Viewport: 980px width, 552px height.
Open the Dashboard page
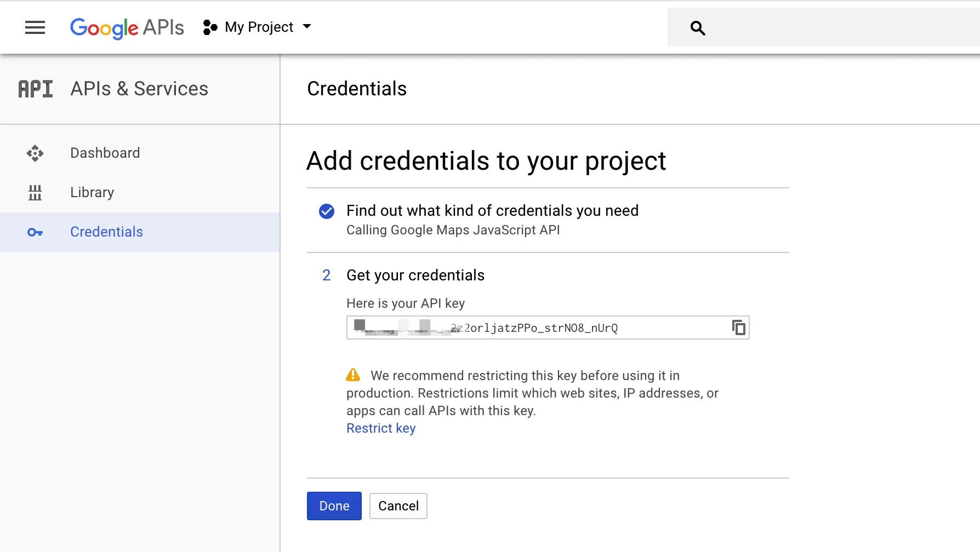[105, 153]
